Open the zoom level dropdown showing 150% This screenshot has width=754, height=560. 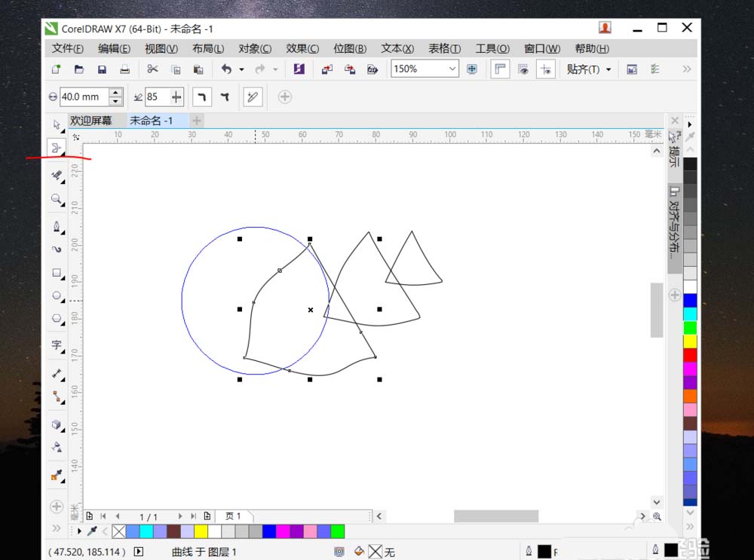[x=452, y=69]
